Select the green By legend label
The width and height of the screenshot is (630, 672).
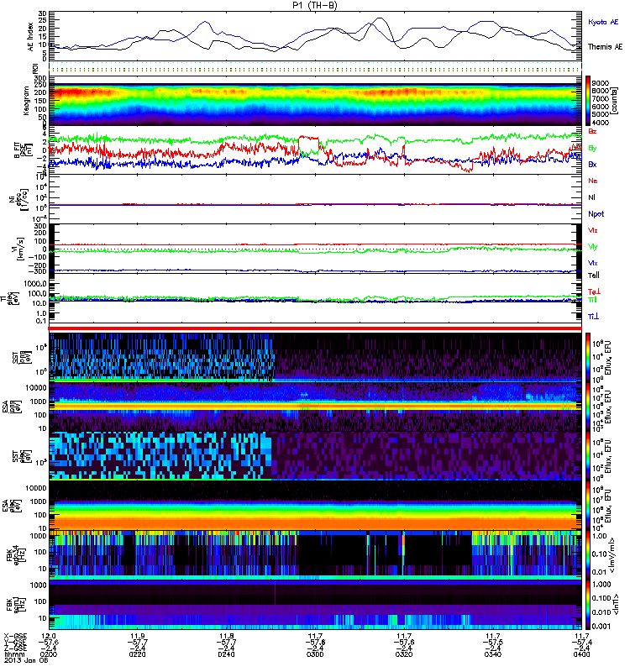point(592,148)
